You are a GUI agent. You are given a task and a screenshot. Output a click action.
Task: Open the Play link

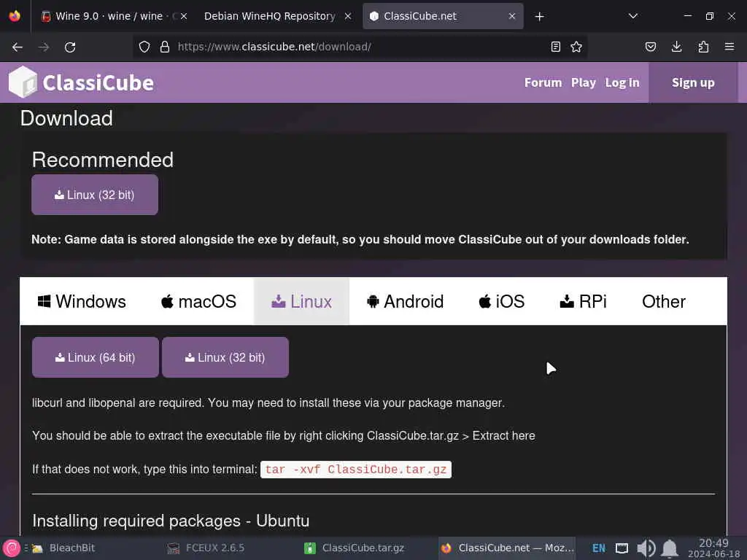point(584,82)
